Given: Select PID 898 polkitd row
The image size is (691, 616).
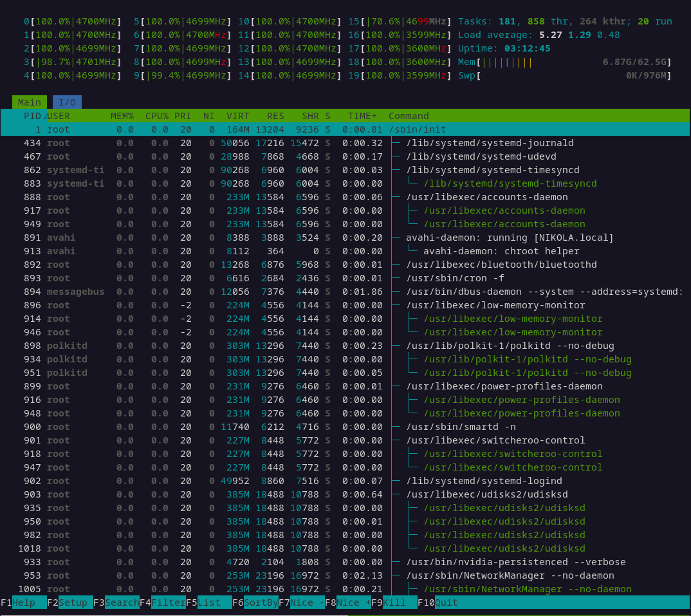Looking at the screenshot, I should [345, 346].
